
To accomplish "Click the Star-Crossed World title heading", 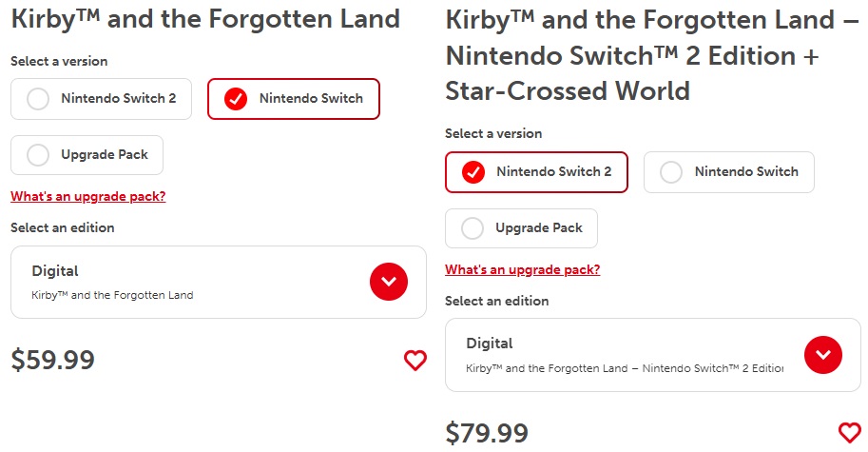I will pos(651,55).
